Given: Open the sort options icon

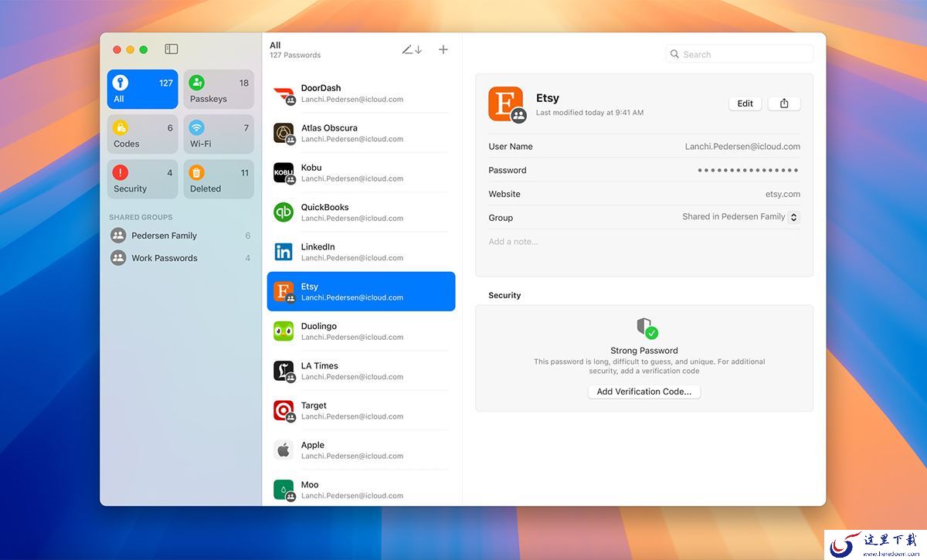Looking at the screenshot, I should point(412,49).
